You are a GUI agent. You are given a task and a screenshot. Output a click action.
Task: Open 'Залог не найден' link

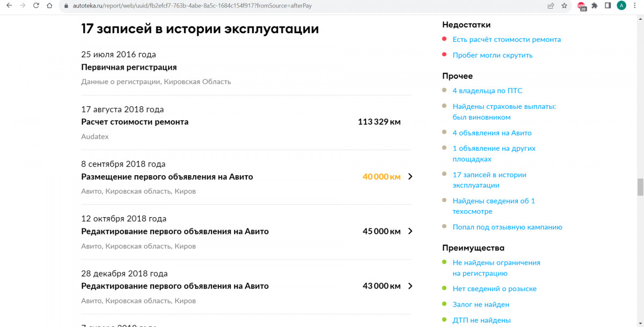(x=481, y=304)
